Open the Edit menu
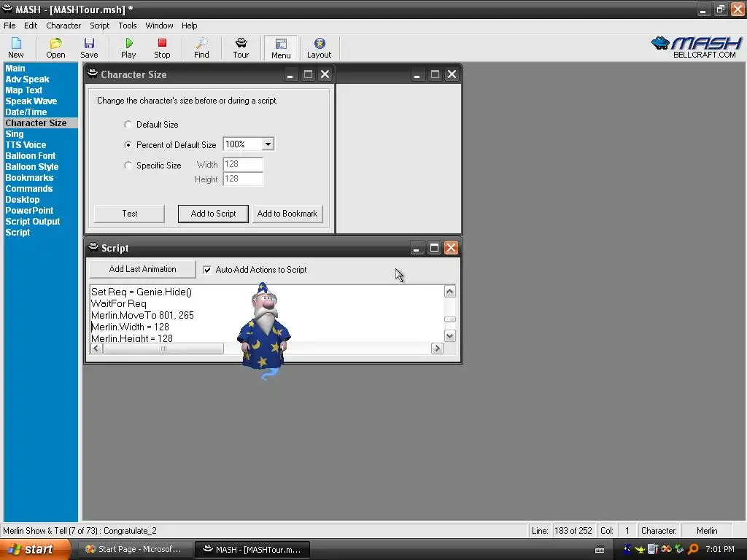The image size is (747, 560). pyautogui.click(x=31, y=26)
